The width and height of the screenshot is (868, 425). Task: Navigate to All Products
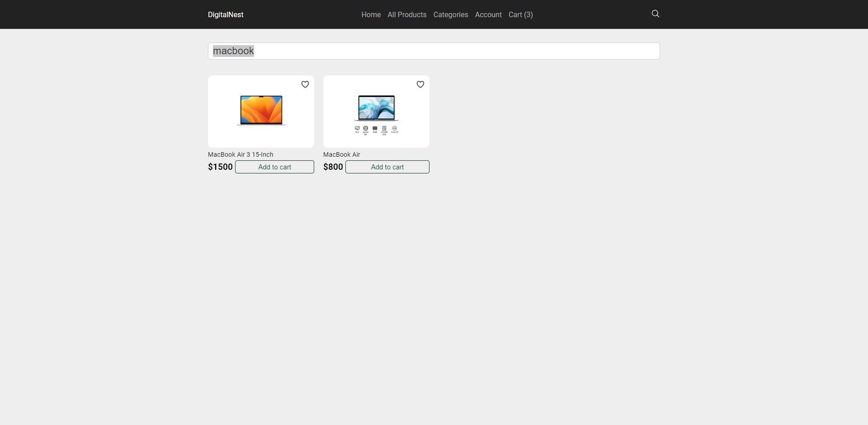click(407, 14)
